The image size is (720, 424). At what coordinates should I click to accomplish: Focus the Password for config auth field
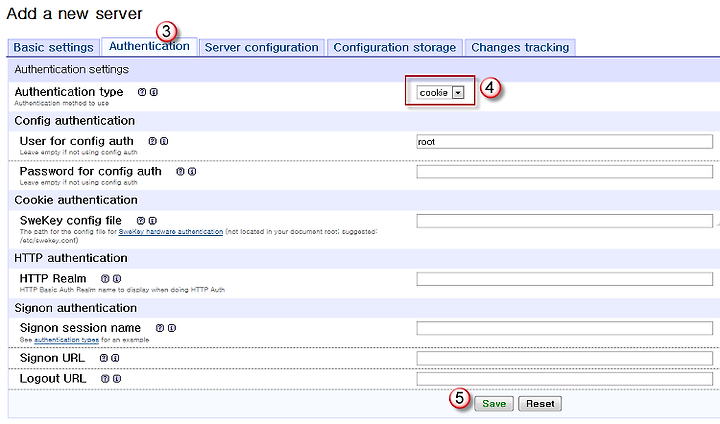[x=564, y=172]
